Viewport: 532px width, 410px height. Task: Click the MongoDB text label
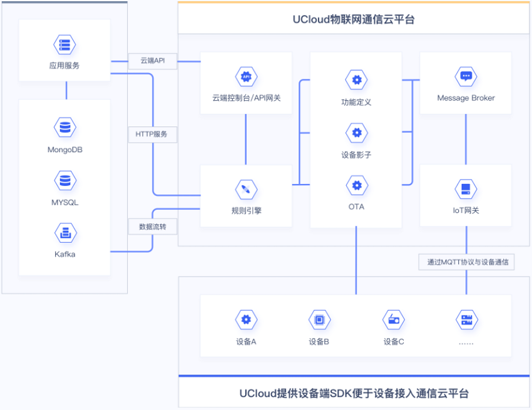tap(65, 150)
